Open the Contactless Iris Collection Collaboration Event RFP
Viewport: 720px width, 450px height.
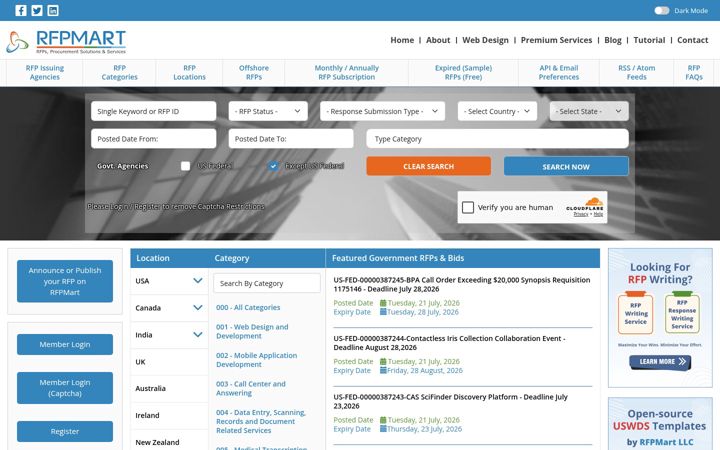tap(449, 343)
